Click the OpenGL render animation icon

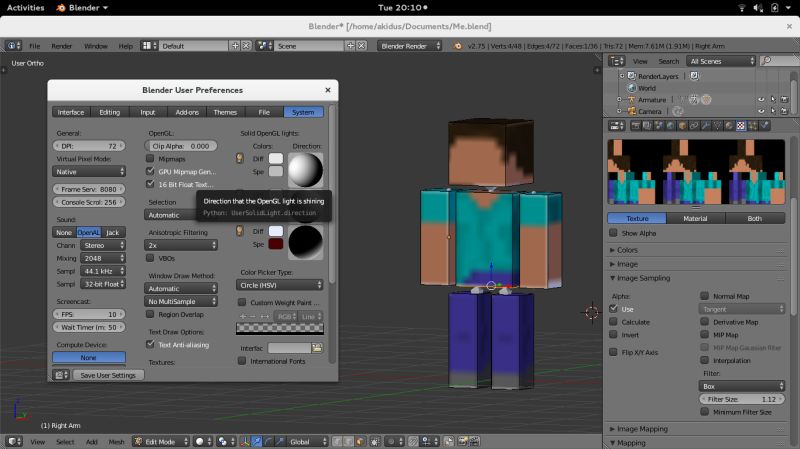pyautogui.click(x=474, y=441)
